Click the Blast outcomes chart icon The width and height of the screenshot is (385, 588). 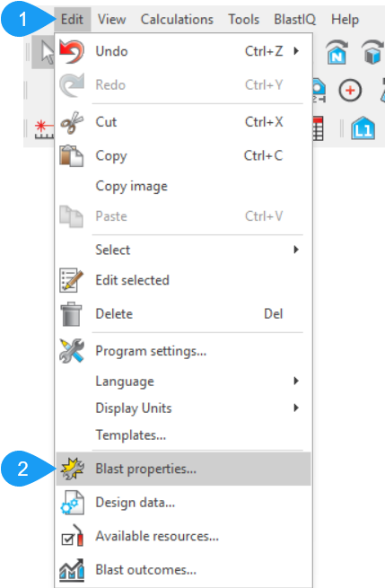[x=72, y=570]
